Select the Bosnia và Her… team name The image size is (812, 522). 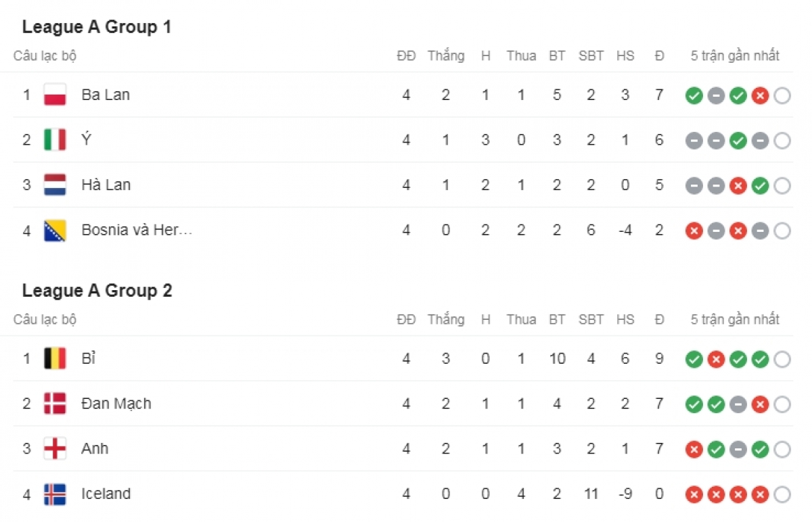click(x=137, y=230)
